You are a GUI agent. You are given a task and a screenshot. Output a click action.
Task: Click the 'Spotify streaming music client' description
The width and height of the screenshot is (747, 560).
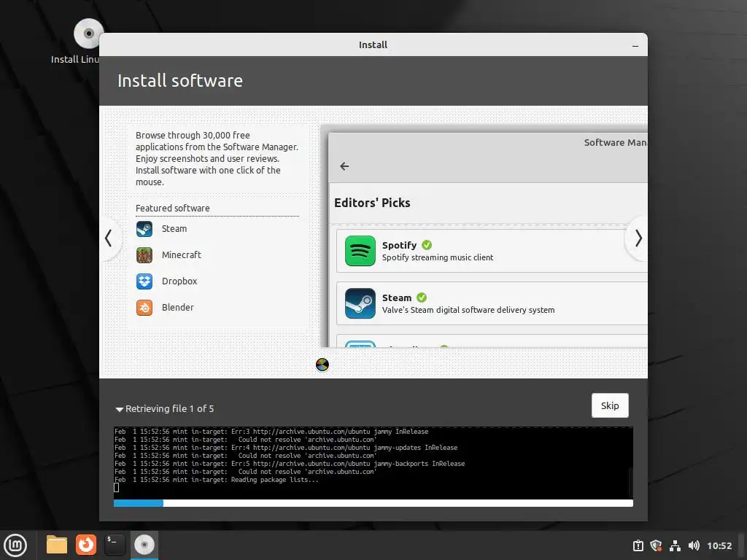[438, 257]
